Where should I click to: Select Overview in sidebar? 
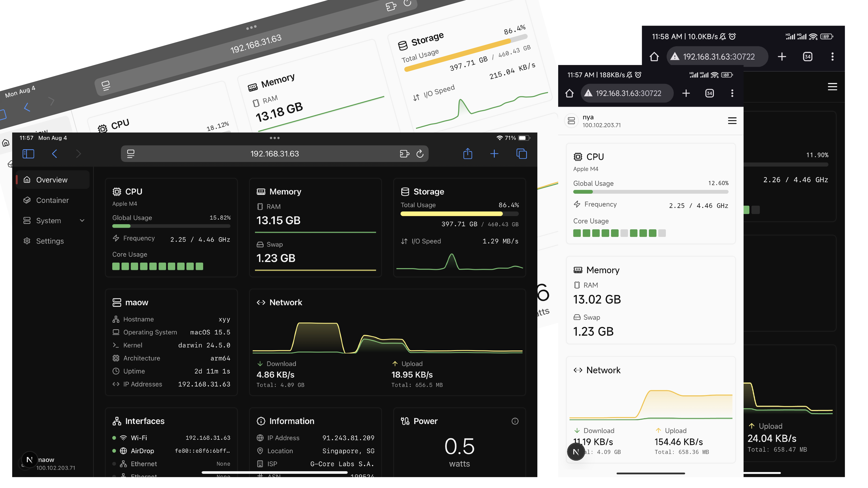pyautogui.click(x=52, y=180)
